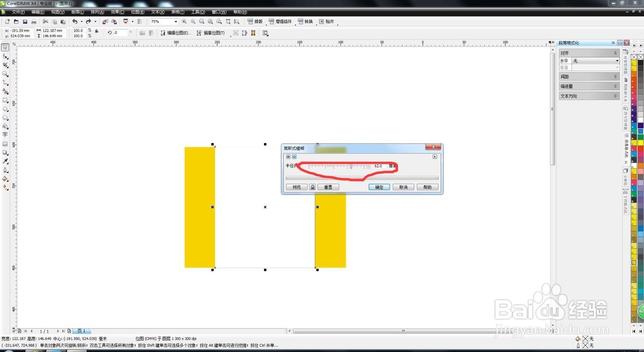Screen dimensions: 644x352
Task: Click the Save disk icon
Action: 25,21
